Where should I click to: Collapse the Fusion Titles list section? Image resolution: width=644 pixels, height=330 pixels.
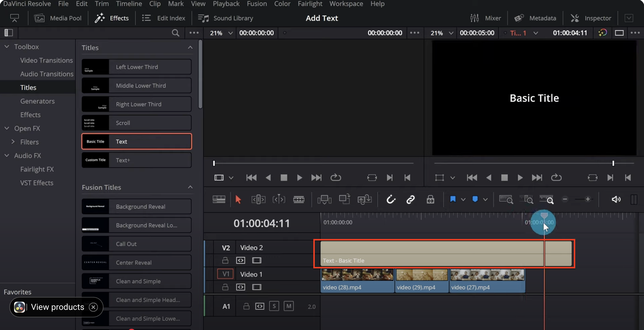[x=190, y=187]
